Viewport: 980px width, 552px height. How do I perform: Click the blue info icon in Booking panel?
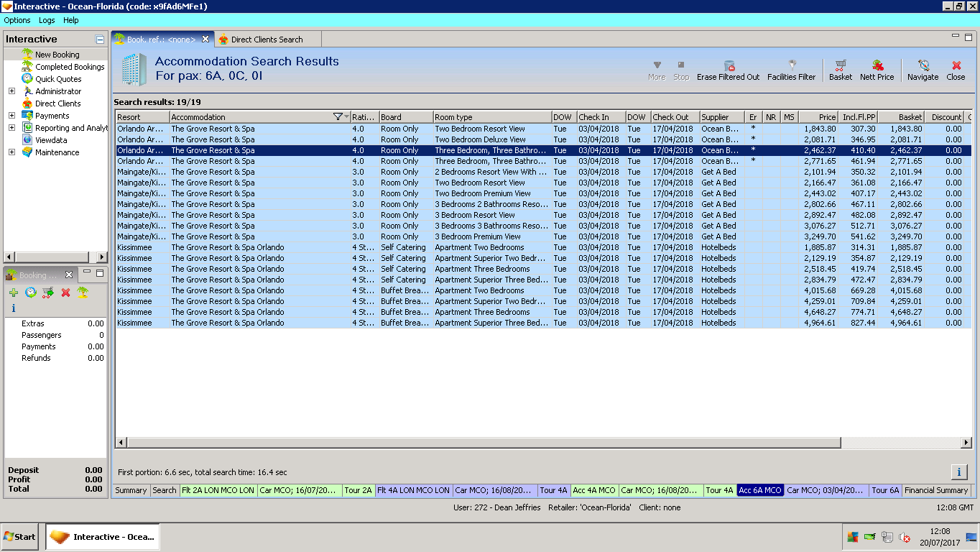click(x=14, y=308)
